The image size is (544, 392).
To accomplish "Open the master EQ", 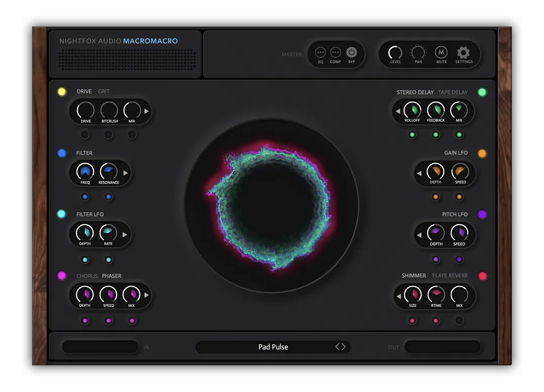I will tap(320, 52).
